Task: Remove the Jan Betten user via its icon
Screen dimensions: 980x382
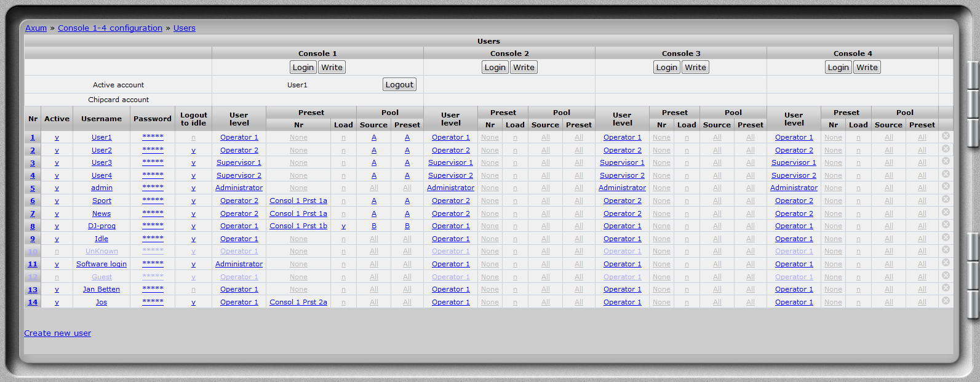Action: pos(946,288)
